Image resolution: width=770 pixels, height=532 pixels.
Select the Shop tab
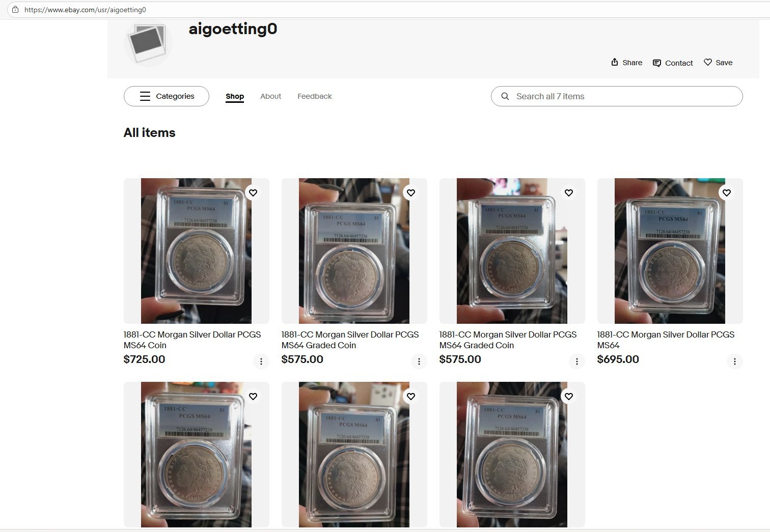click(x=235, y=96)
